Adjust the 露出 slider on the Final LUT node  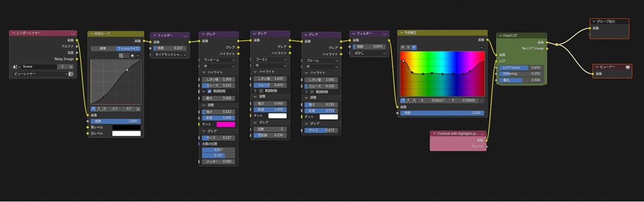click(521, 80)
